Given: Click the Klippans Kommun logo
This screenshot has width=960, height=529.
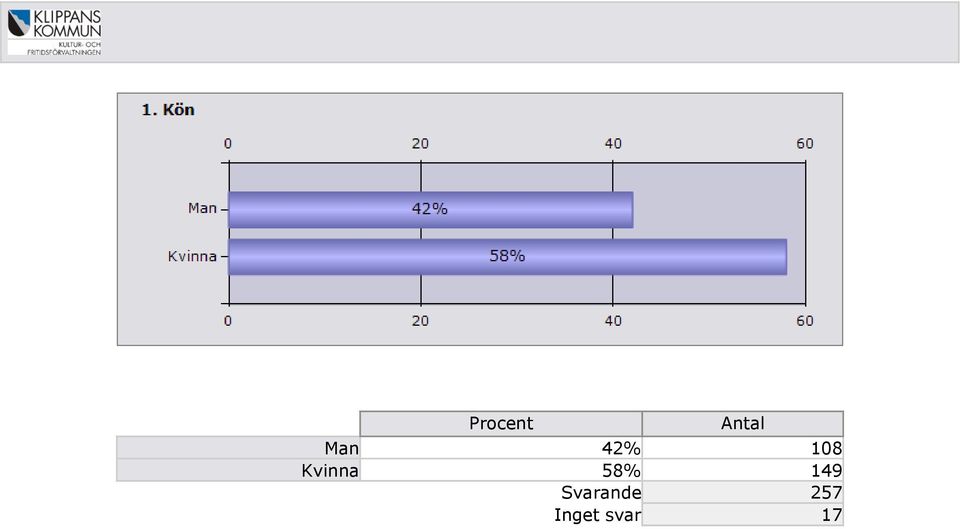Looking at the screenshot, I should click(x=54, y=32).
